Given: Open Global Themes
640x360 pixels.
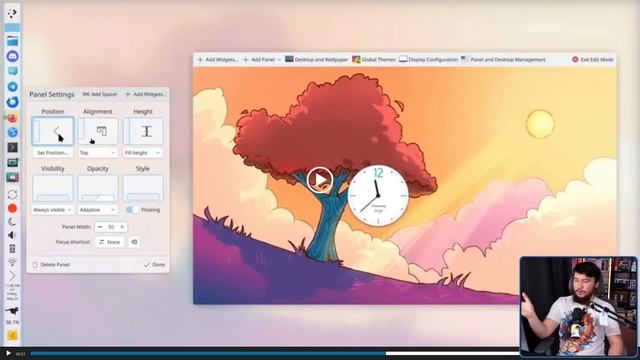Looking at the screenshot, I should pyautogui.click(x=374, y=60).
